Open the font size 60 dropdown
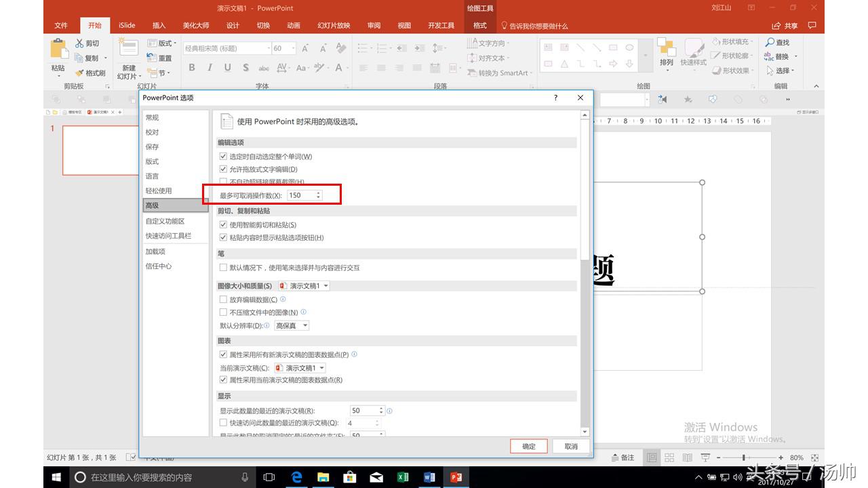This screenshot has height=488, width=868. coord(293,49)
